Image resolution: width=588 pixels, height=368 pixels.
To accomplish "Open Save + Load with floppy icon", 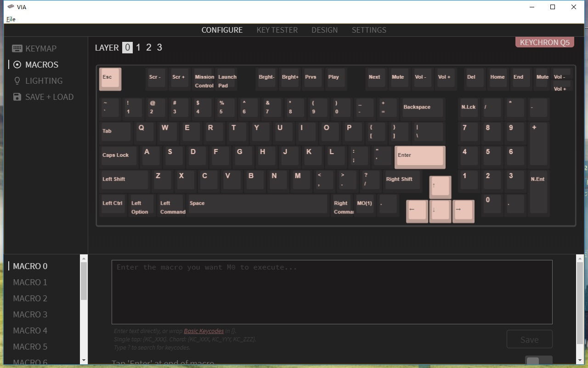I will coord(43,97).
